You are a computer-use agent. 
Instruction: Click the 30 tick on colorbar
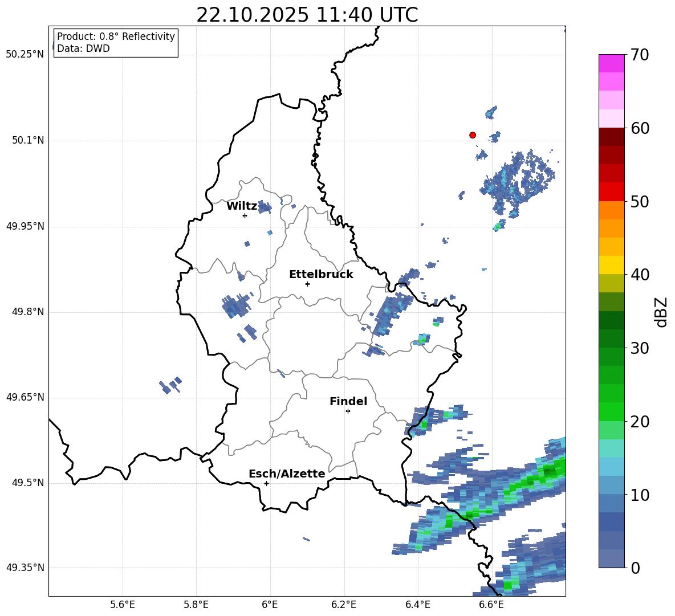click(x=640, y=348)
